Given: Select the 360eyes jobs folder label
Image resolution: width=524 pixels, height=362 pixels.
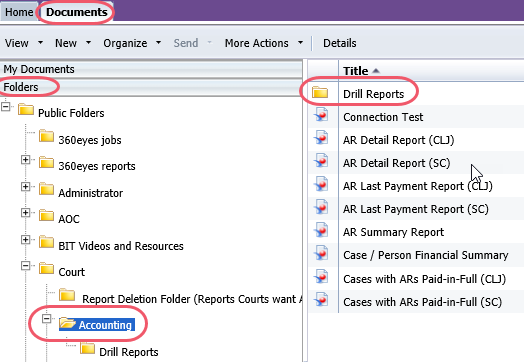Looking at the screenshot, I should pyautogui.click(x=90, y=140).
